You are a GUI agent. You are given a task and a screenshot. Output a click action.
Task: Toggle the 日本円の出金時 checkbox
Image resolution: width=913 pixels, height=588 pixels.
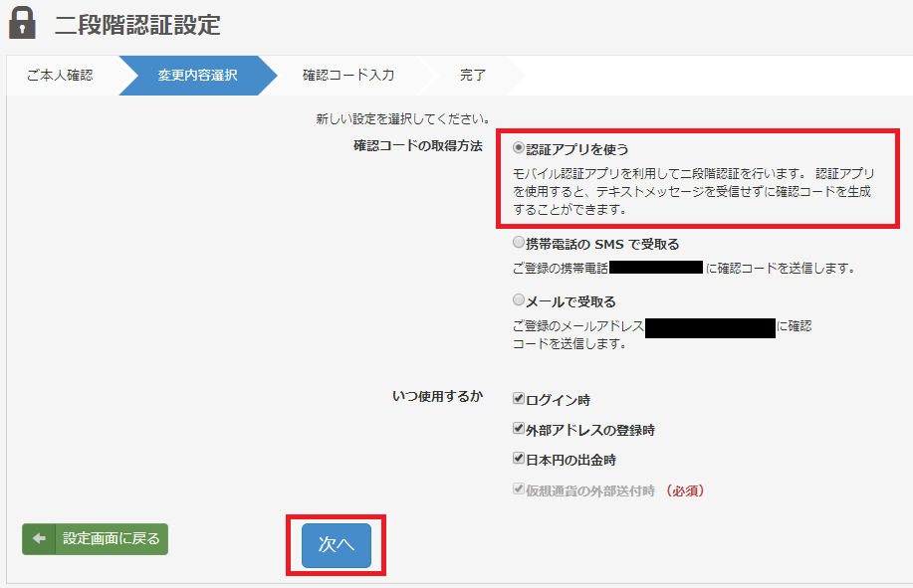tap(518, 459)
